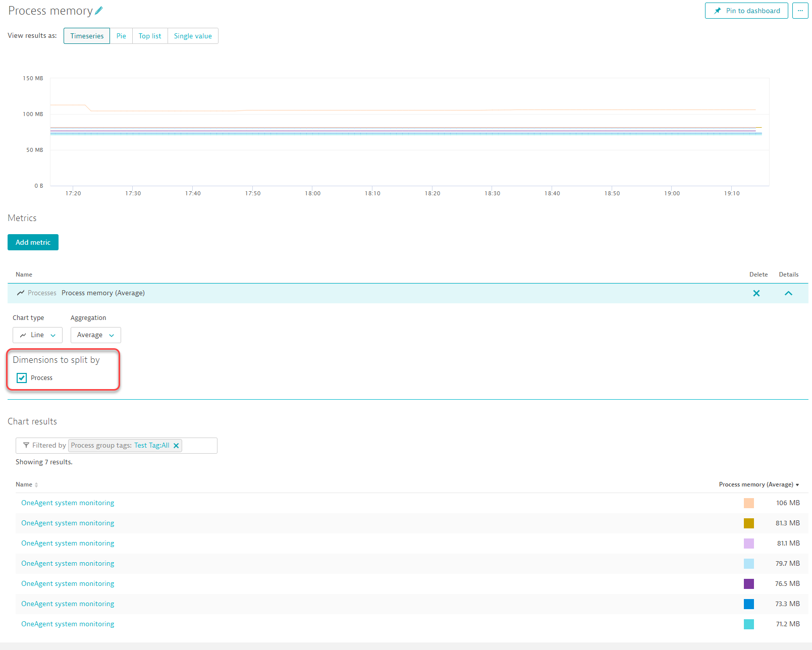Collapse the metric details chevron

[788, 293]
